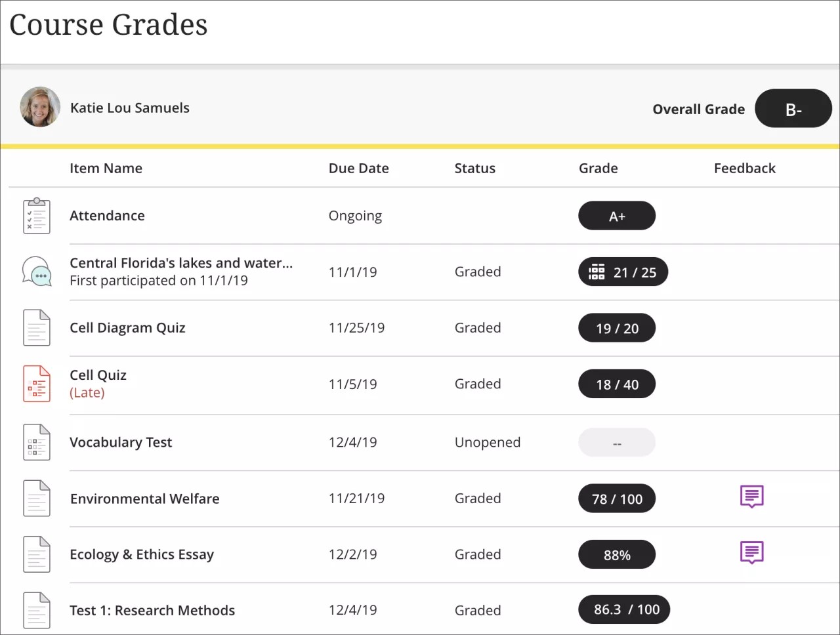
Task: Click the Vocabulary Test item icon
Action: (x=37, y=442)
